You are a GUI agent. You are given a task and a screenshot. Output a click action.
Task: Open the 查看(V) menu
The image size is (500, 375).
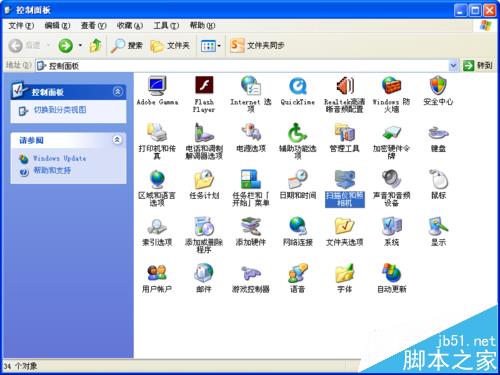tap(93, 25)
